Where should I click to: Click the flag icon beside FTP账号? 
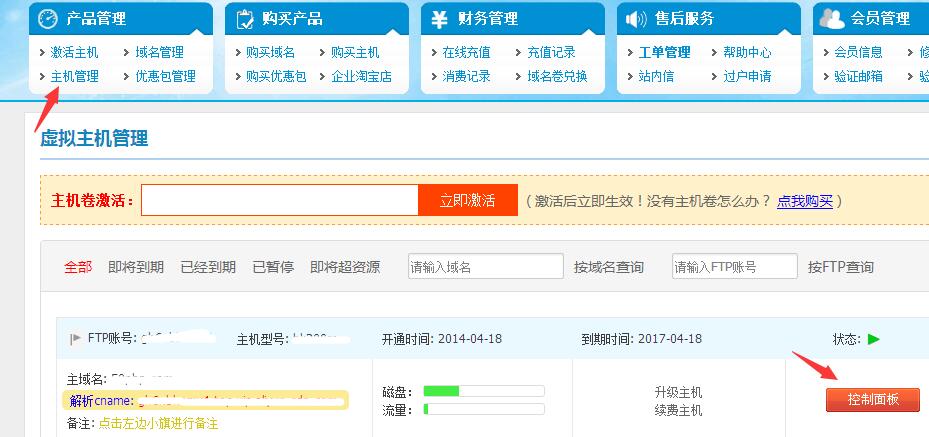[75, 339]
